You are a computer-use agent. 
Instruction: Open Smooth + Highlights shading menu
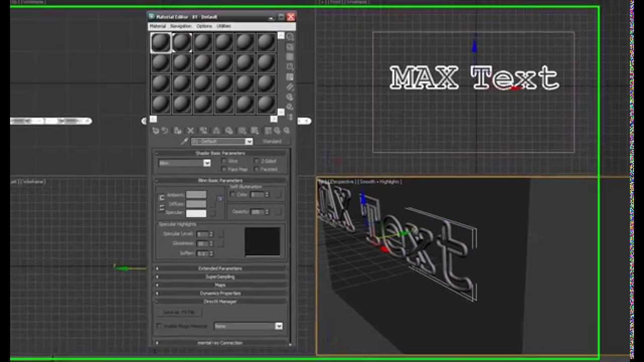380,182
